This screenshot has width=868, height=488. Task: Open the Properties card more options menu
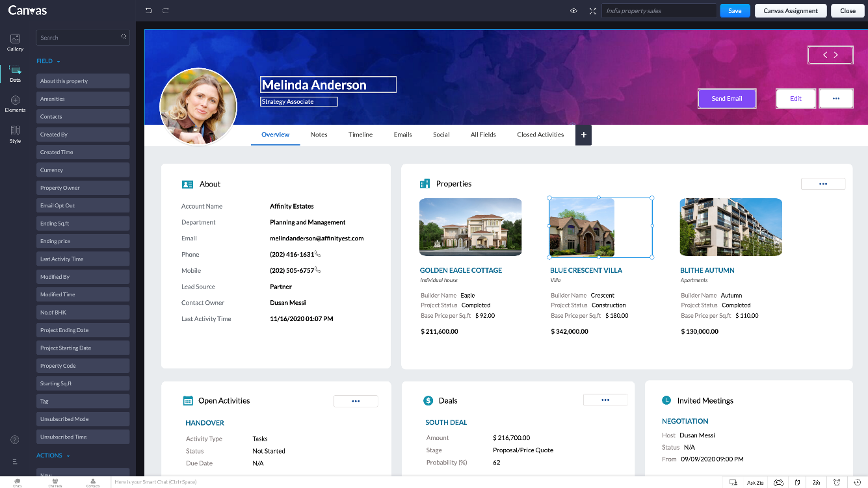click(x=823, y=184)
